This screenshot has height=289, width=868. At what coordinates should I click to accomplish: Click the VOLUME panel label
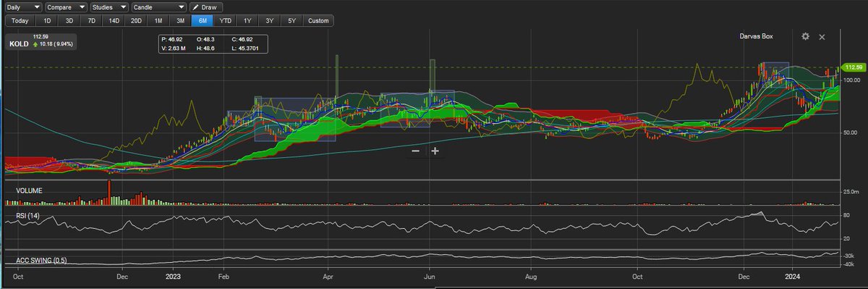click(30, 190)
